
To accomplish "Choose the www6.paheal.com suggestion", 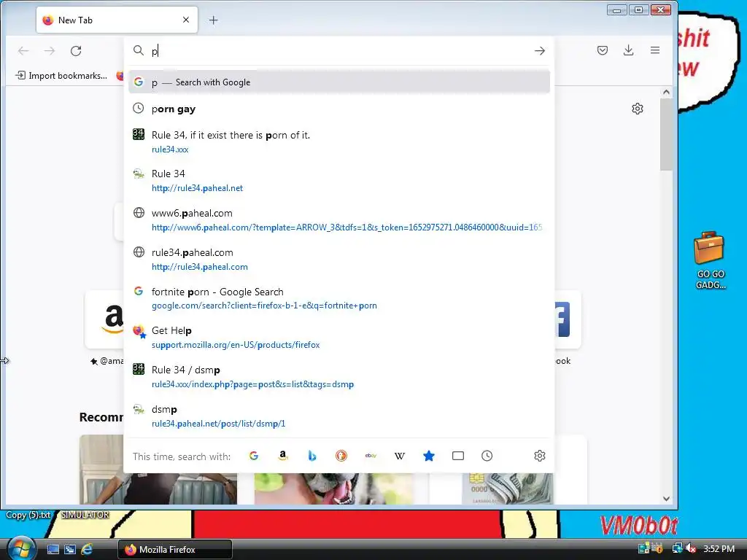I will click(x=339, y=220).
